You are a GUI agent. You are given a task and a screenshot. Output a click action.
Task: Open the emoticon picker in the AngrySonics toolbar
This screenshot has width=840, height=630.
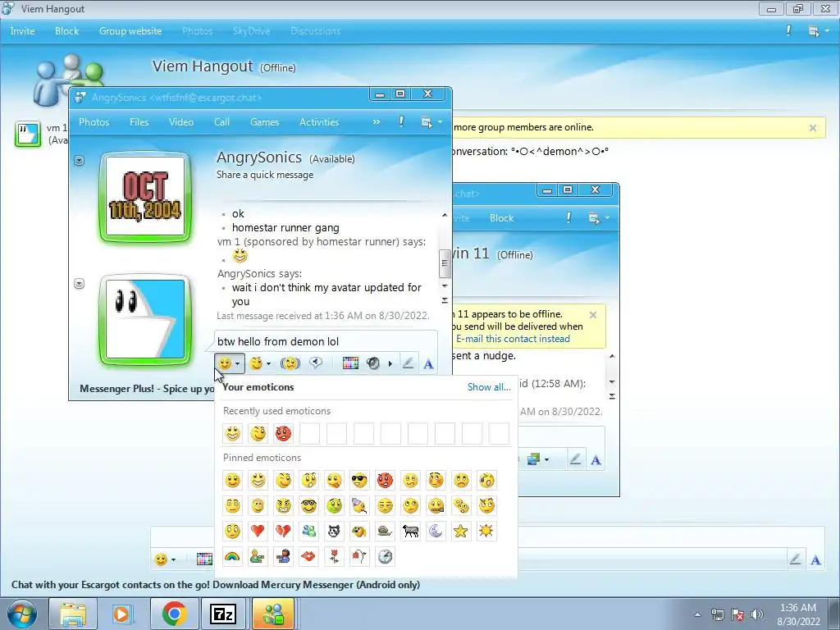[225, 363]
